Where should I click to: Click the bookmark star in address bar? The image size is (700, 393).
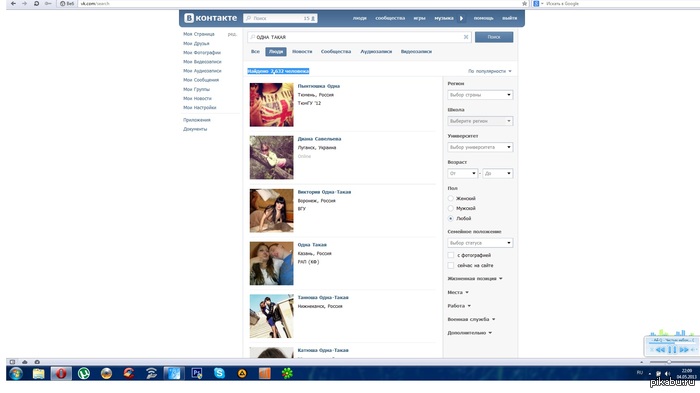tap(524, 4)
